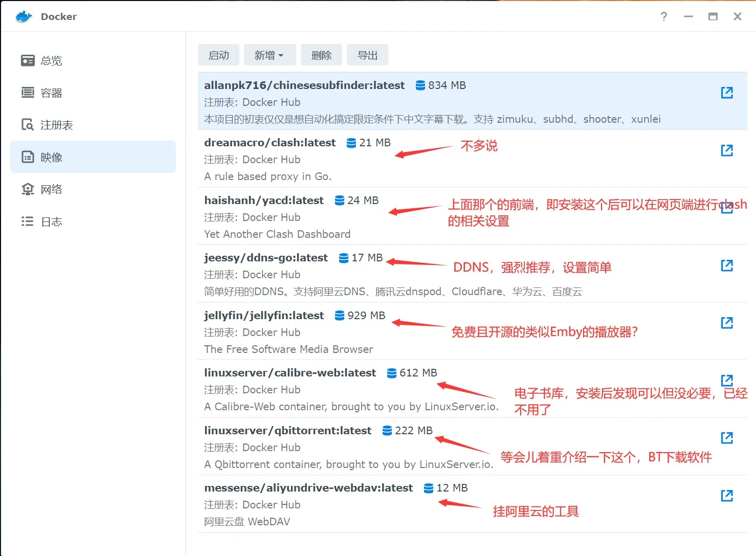Screen dimensions: 756x556
Task: Click the ddns-go description starting '简单好用的DDNS'
Action: tap(393, 292)
